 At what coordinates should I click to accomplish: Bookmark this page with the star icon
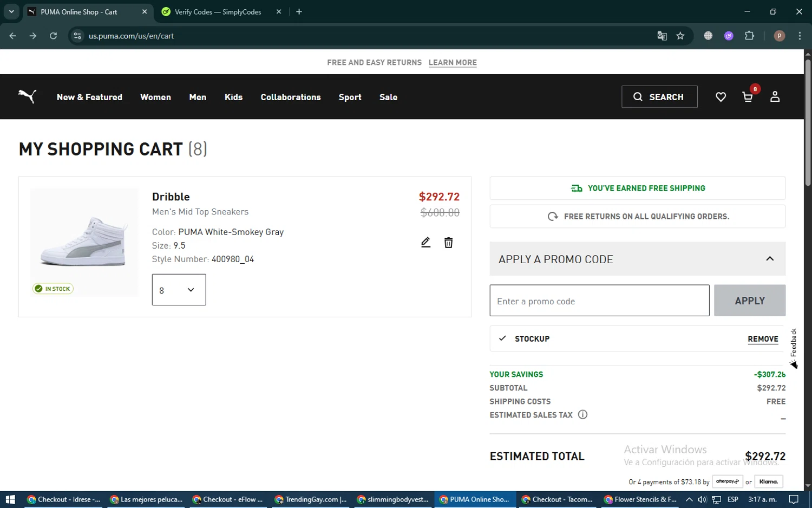(x=680, y=36)
